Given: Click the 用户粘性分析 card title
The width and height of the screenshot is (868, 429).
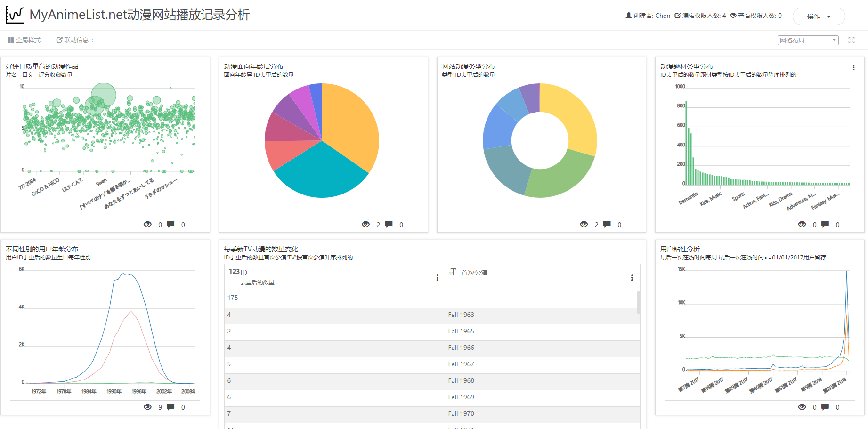Looking at the screenshot, I should (680, 249).
